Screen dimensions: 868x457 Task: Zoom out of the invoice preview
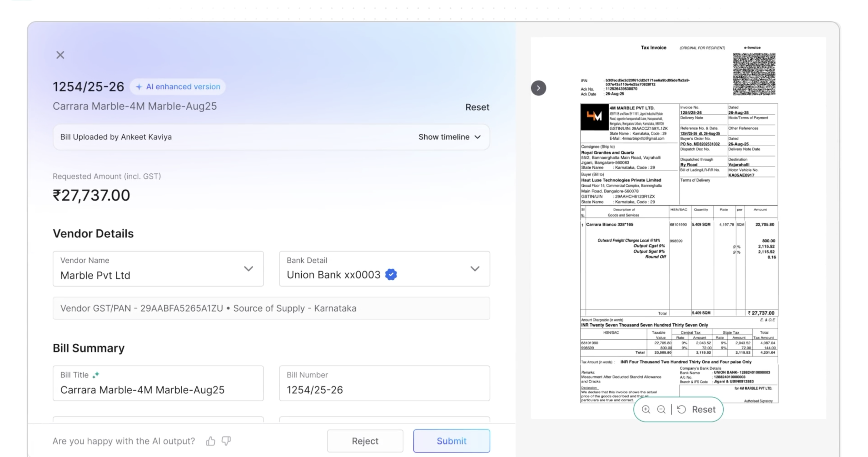(661, 409)
